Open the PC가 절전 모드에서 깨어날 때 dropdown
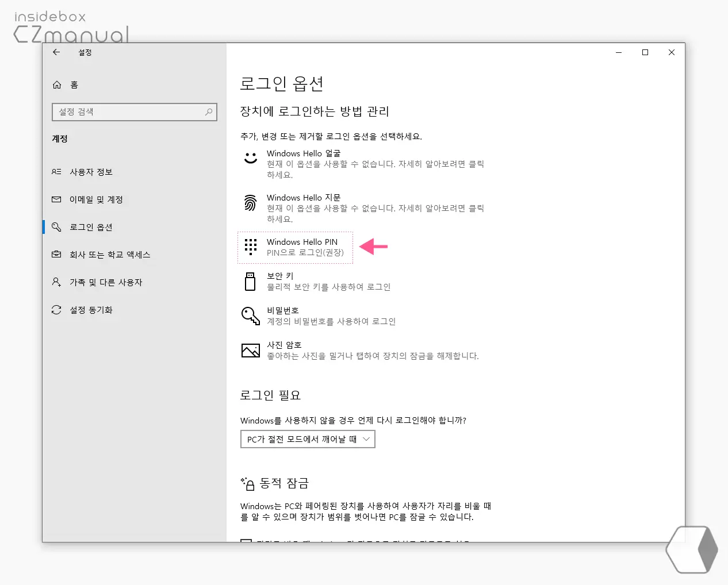 (308, 439)
